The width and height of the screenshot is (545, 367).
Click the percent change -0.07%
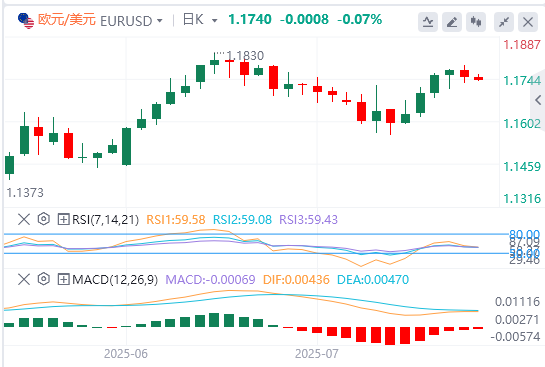click(359, 19)
